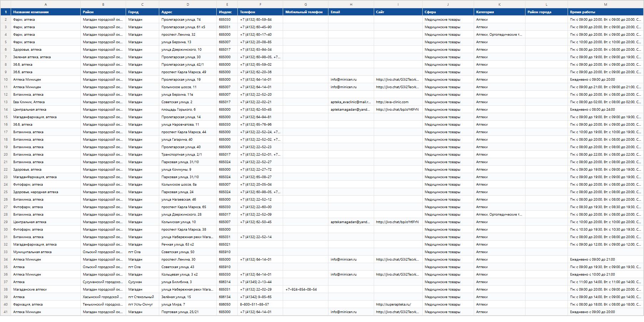Click the 'Сфера' header cell

tap(448, 12)
